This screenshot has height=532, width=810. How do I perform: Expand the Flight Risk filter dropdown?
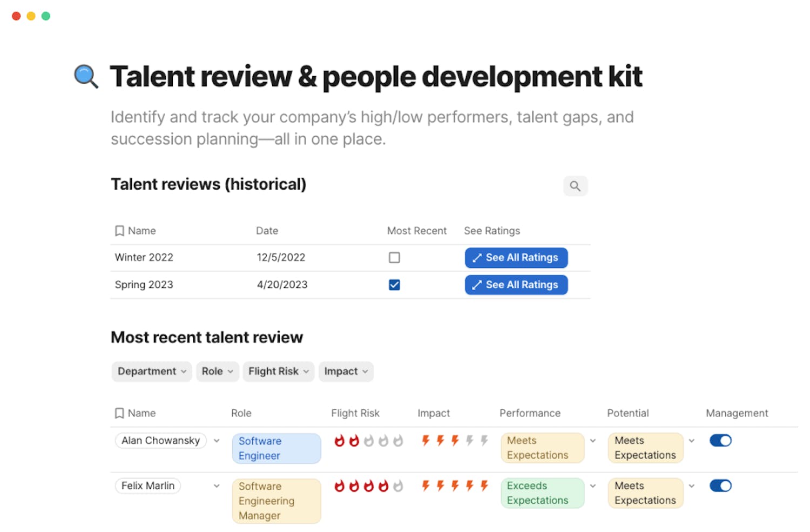[x=278, y=372]
